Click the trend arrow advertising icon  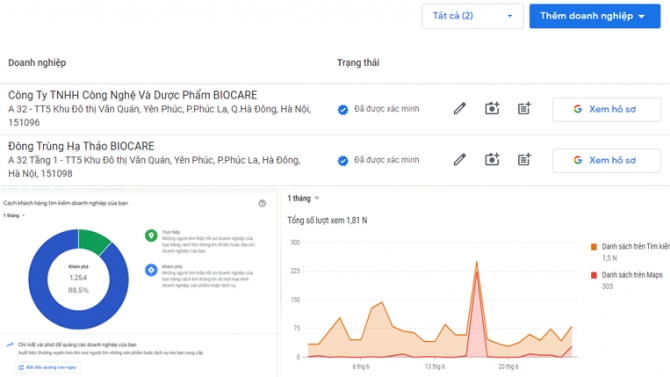pyautogui.click(x=9, y=345)
